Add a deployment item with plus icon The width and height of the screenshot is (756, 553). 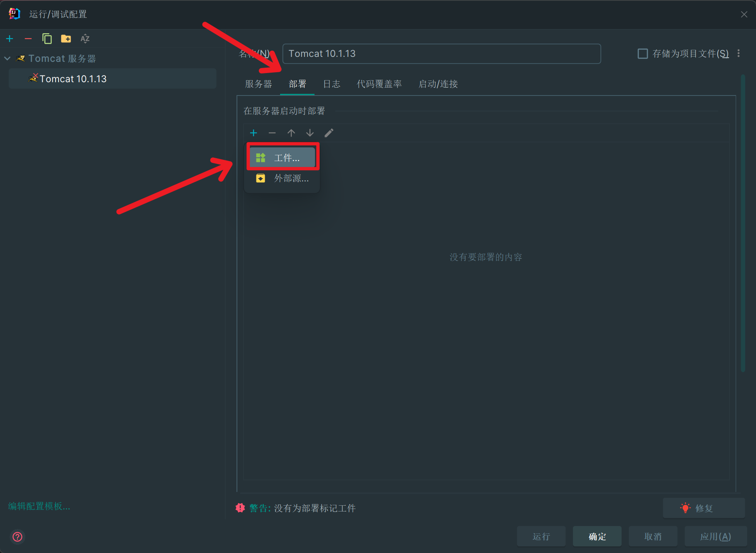[x=254, y=133]
